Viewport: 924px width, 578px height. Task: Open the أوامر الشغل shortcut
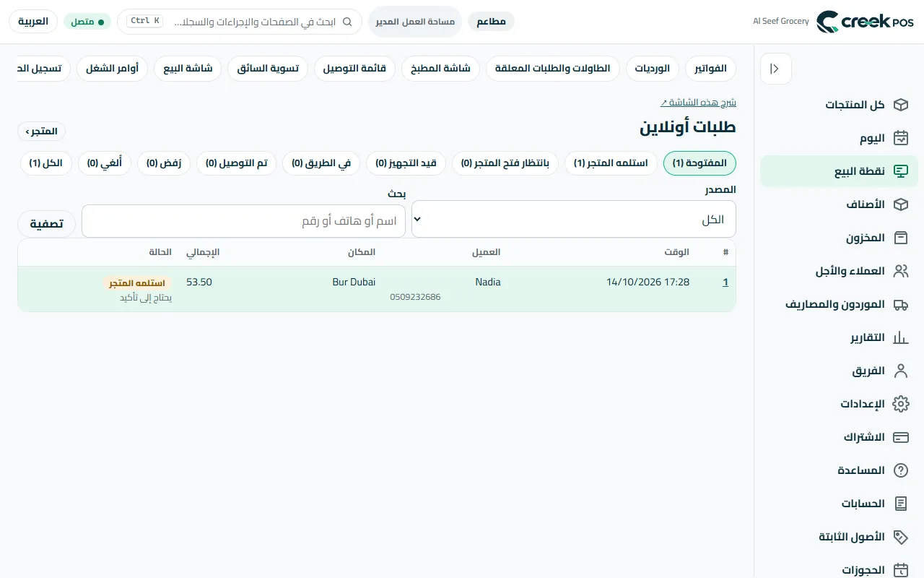pyautogui.click(x=112, y=69)
